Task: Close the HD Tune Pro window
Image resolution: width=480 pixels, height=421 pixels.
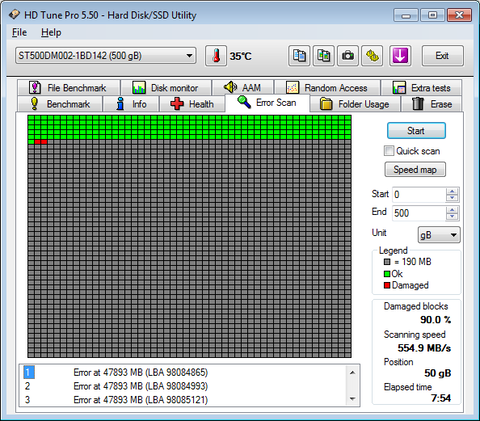Action: (459, 15)
